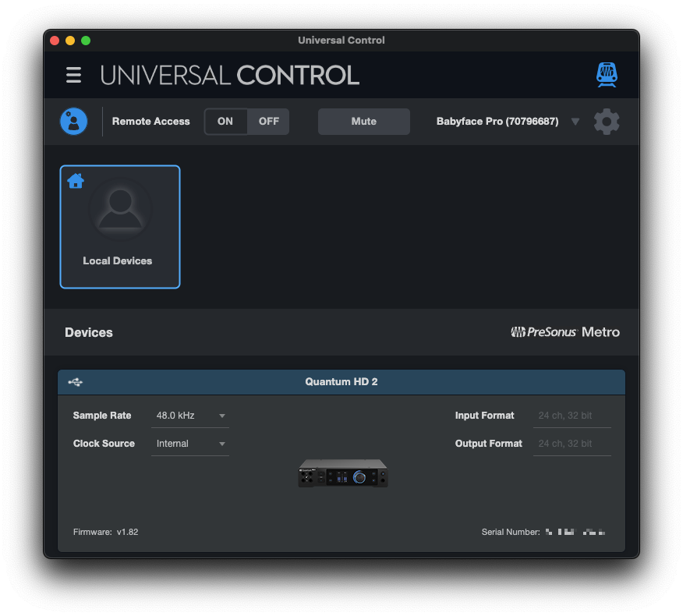Open the hamburger menu

tap(73, 75)
